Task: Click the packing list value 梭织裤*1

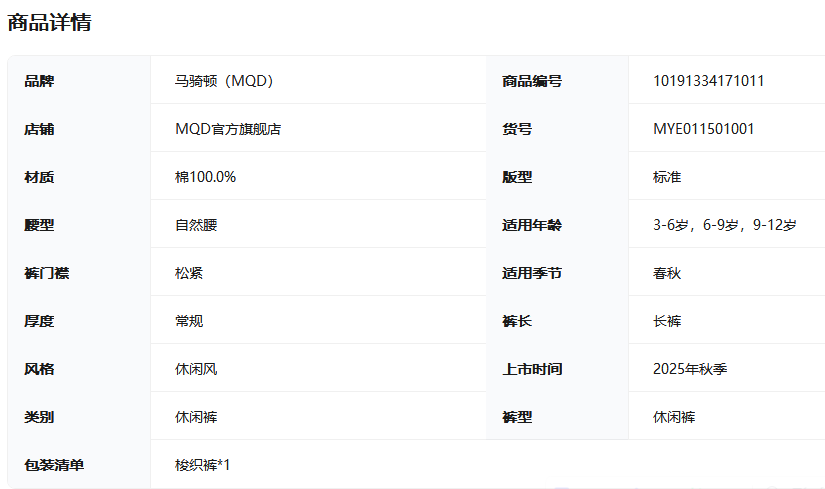Action: pyautogui.click(x=203, y=465)
